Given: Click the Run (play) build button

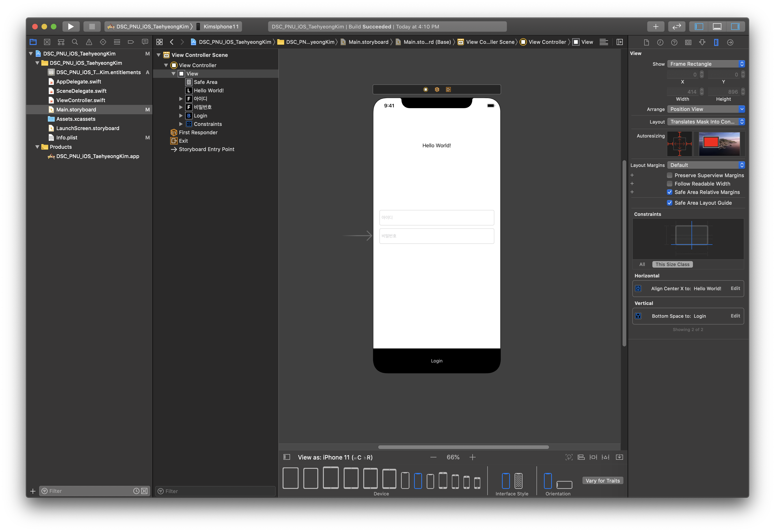Looking at the screenshot, I should click(x=71, y=26).
